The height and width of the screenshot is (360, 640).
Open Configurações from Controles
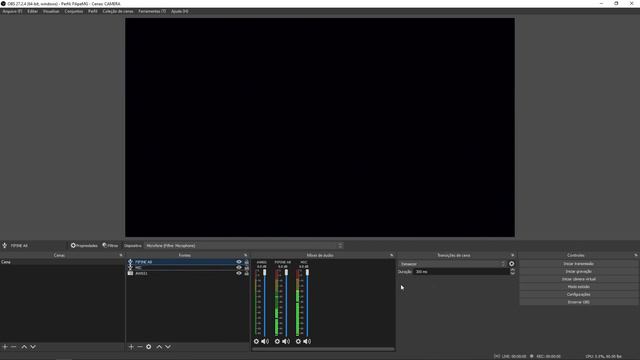point(578,295)
